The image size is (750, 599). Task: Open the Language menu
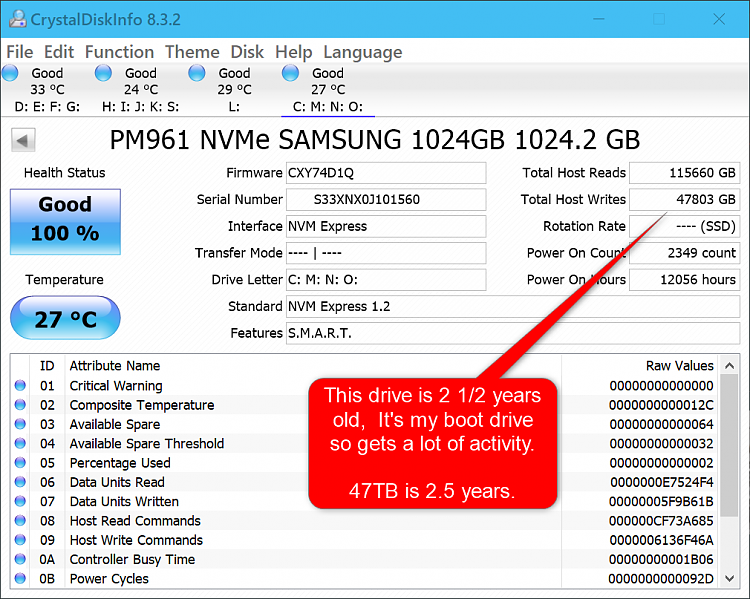tap(363, 52)
